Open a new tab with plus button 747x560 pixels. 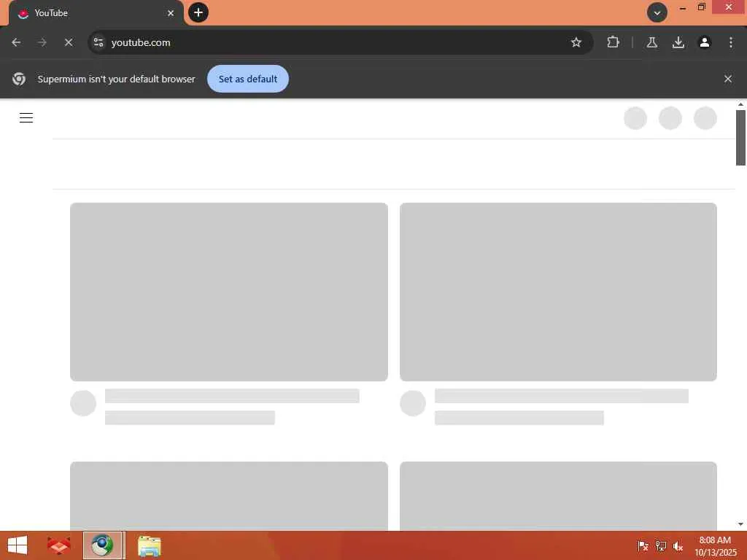point(198,12)
